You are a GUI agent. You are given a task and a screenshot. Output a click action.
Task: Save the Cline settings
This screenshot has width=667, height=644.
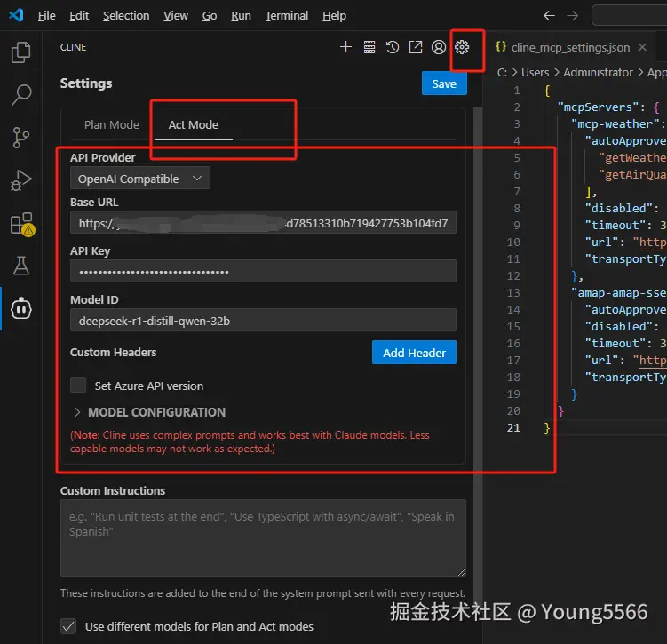(444, 83)
